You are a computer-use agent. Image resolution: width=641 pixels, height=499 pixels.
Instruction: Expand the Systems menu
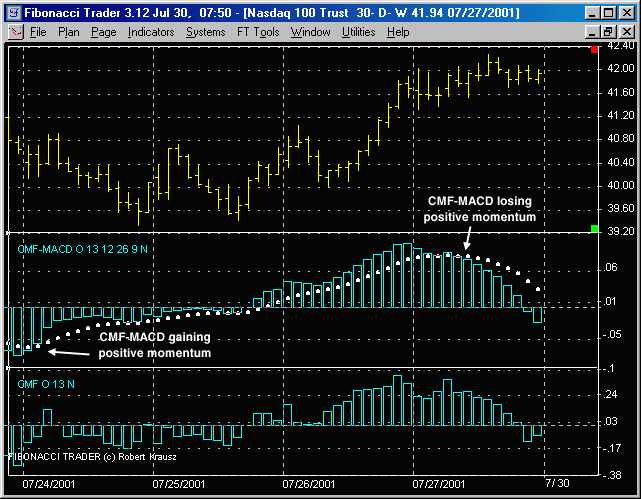[205, 32]
